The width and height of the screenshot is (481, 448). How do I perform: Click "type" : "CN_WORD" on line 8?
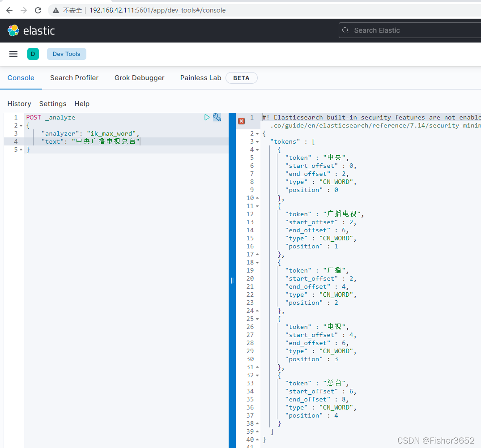pos(320,182)
